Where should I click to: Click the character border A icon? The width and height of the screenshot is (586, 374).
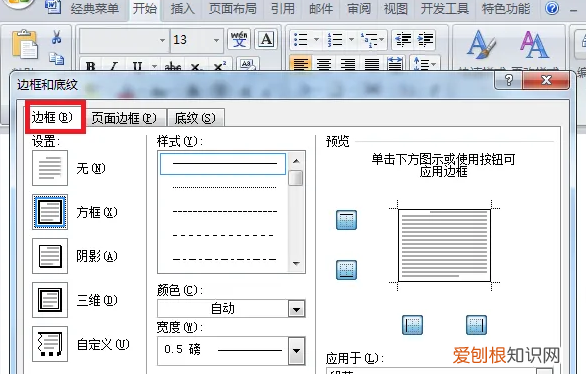point(266,39)
